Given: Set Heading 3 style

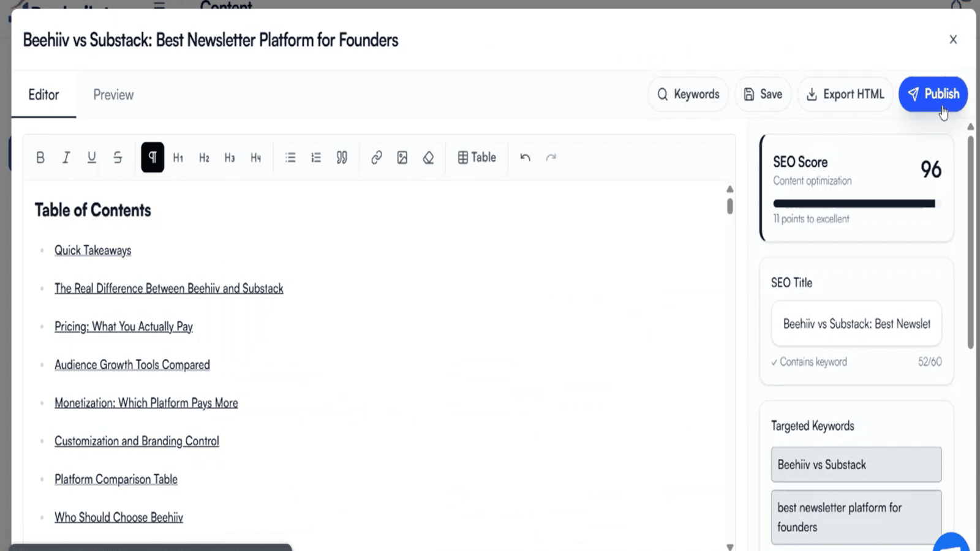Looking at the screenshot, I should (230, 157).
